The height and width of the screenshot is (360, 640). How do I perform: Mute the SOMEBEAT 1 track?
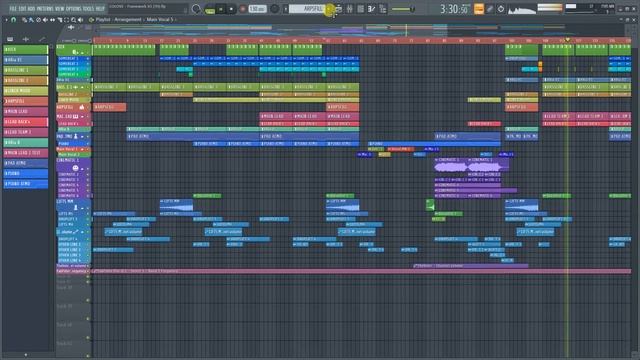(88, 59)
